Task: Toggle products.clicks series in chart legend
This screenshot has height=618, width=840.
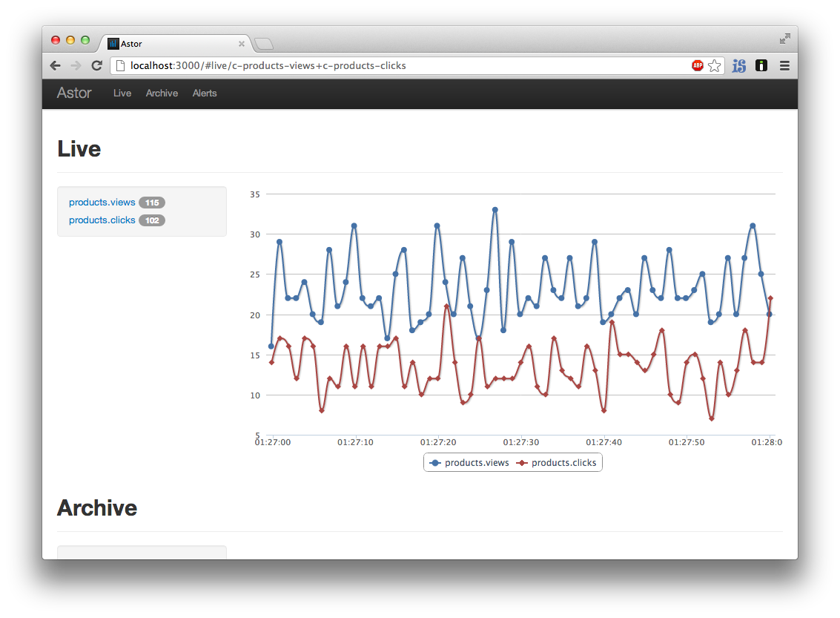Action: (x=557, y=462)
